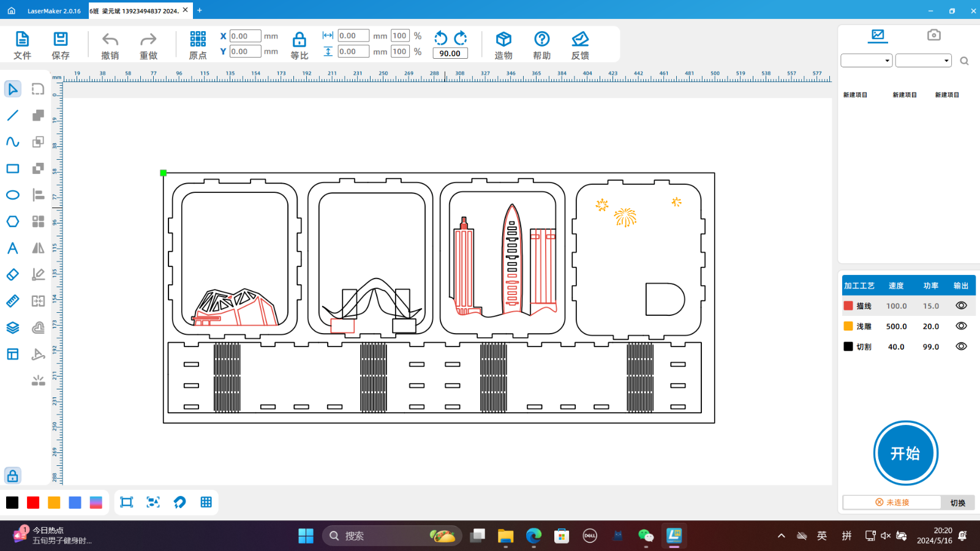Image resolution: width=980 pixels, height=551 pixels.
Task: Choose the red color swatch
Action: click(x=33, y=503)
